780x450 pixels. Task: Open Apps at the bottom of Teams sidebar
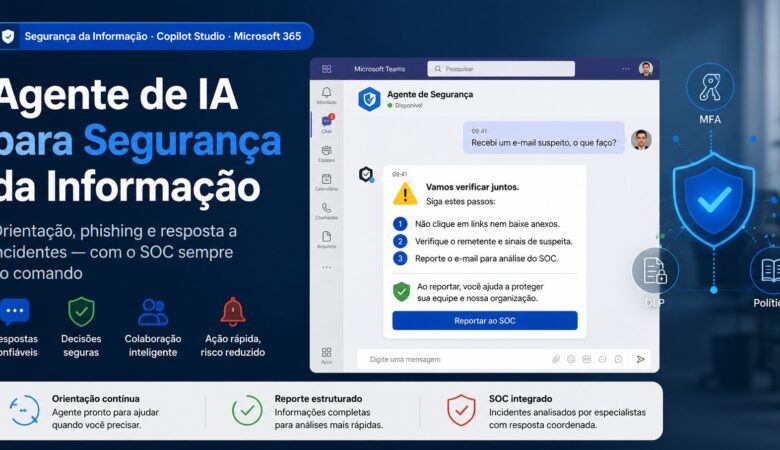[326, 356]
